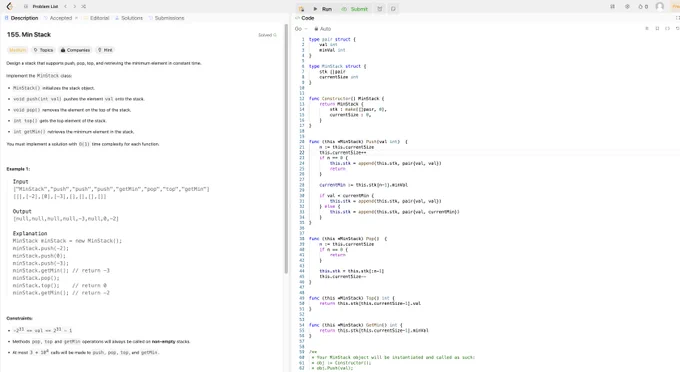Screen dimensions: 680x372
Task: Show the Companies tag
Action: [75, 50]
